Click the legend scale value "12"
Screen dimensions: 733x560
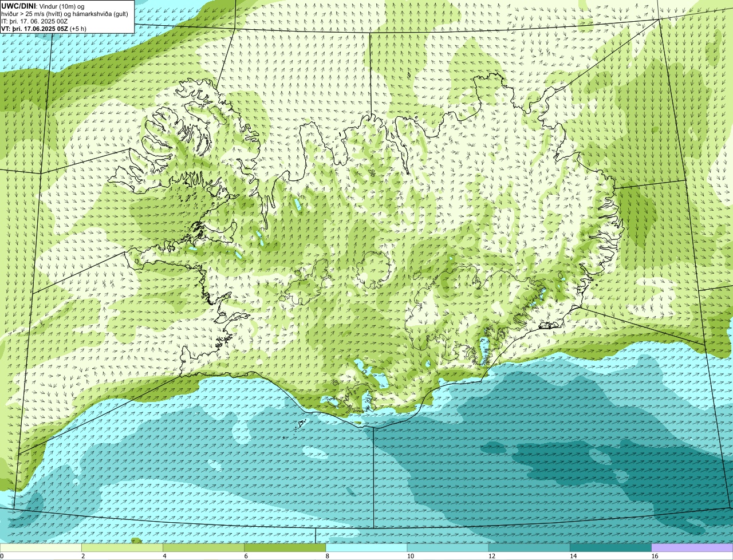pyautogui.click(x=492, y=556)
